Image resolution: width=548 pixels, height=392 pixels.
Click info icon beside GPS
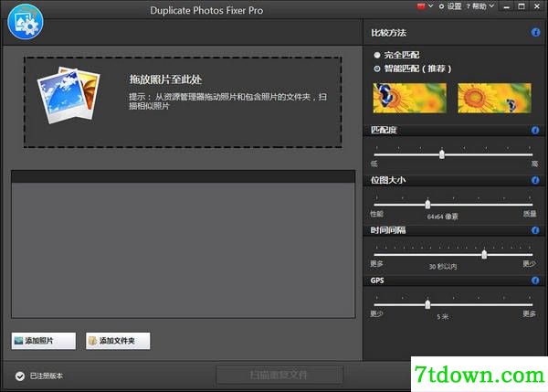pyautogui.click(x=535, y=281)
